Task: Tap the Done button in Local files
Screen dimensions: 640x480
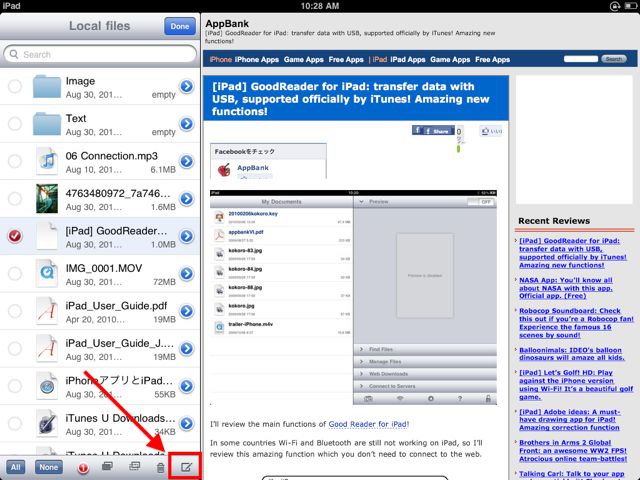Action: [x=180, y=26]
